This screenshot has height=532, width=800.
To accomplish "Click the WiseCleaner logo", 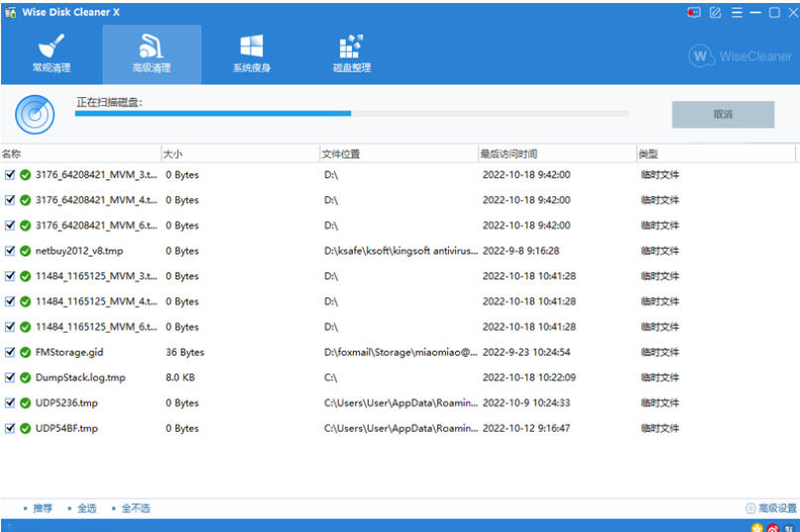I will pos(741,56).
